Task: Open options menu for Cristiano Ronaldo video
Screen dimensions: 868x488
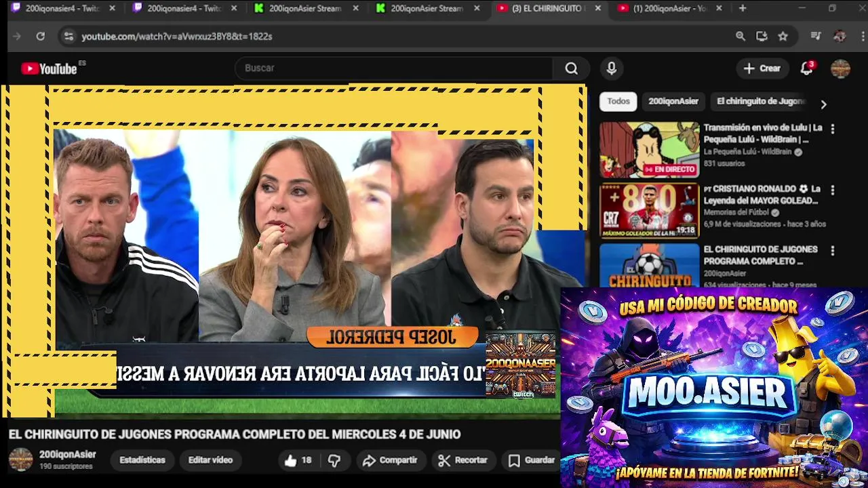Action: click(833, 190)
